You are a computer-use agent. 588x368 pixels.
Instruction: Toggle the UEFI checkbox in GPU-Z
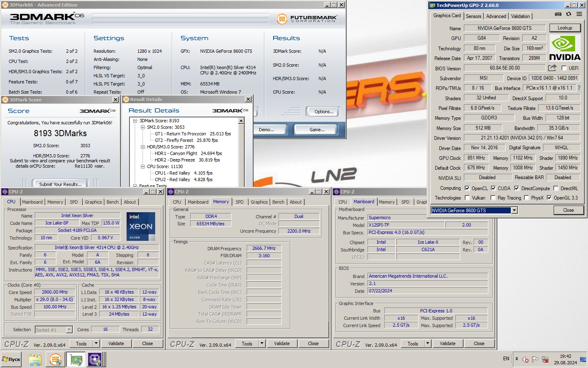pyautogui.click(x=564, y=68)
